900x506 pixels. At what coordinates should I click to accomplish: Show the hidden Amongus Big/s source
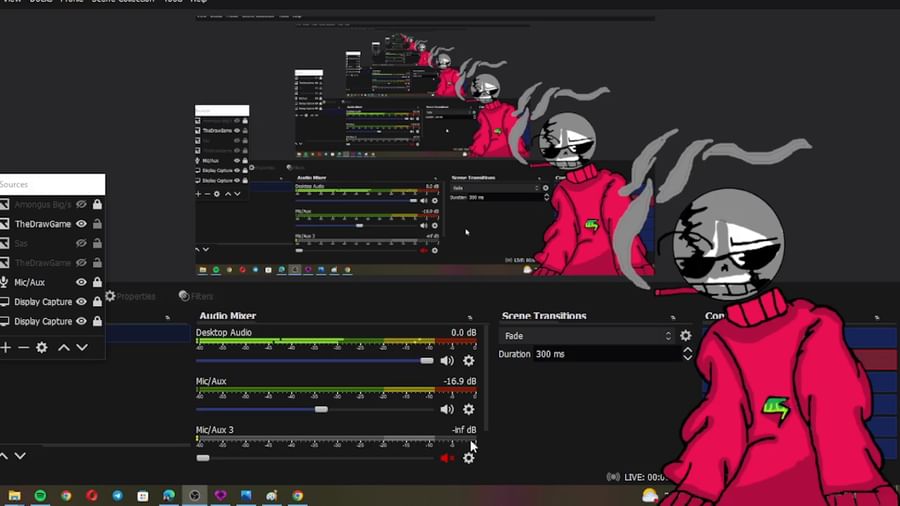pyautogui.click(x=82, y=204)
